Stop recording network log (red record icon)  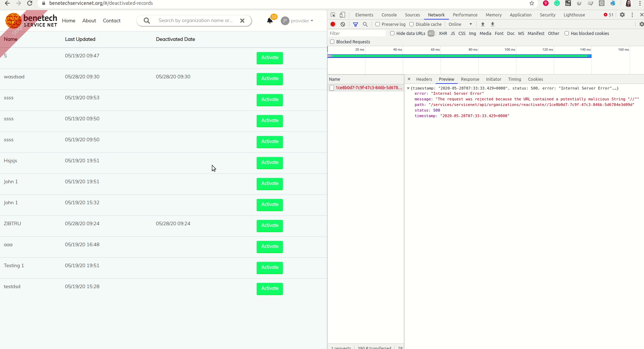pos(332,24)
